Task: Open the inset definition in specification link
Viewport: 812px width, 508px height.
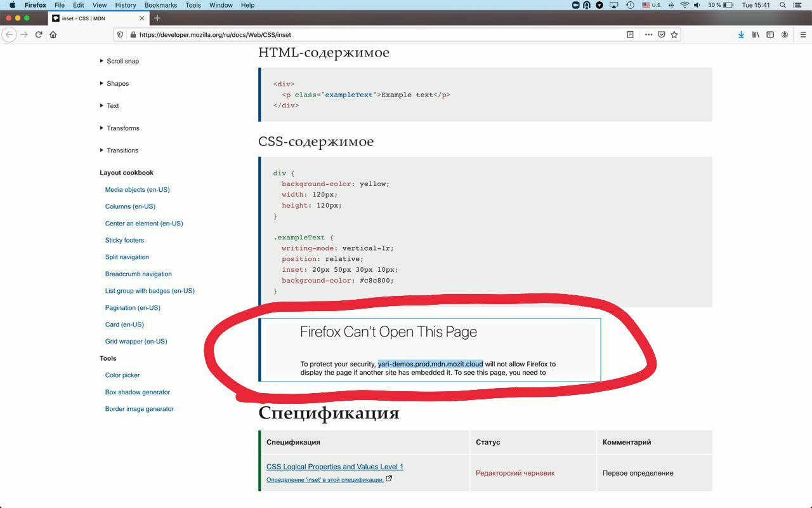Action: click(325, 480)
